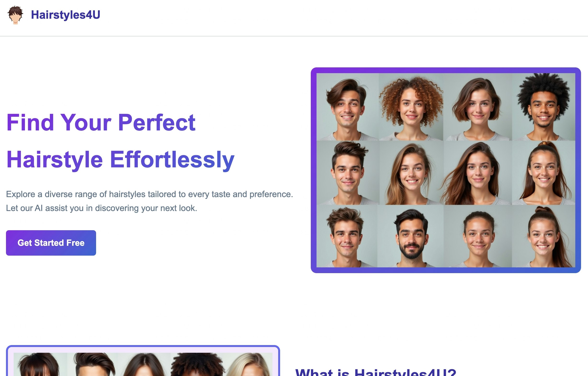Screen dimensions: 588x376
Task: Click the Hairstyles4U head logo icon
Action: click(x=15, y=15)
